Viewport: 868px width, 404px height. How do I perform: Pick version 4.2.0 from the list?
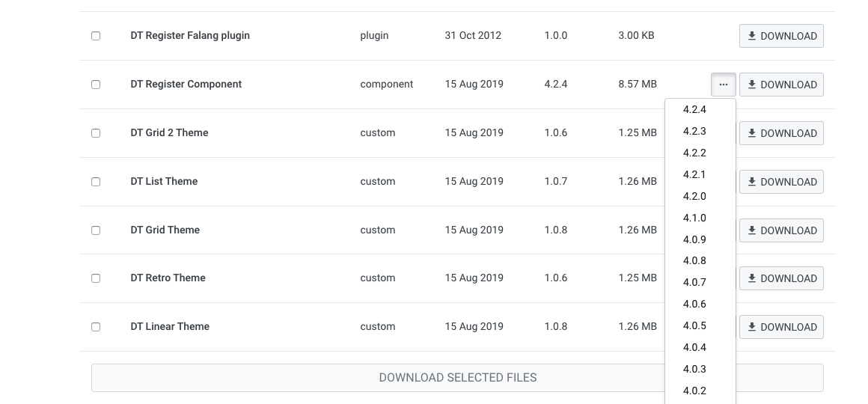[694, 196]
